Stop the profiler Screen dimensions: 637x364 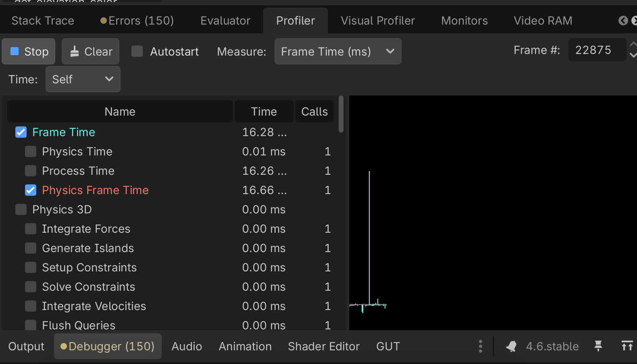point(29,51)
